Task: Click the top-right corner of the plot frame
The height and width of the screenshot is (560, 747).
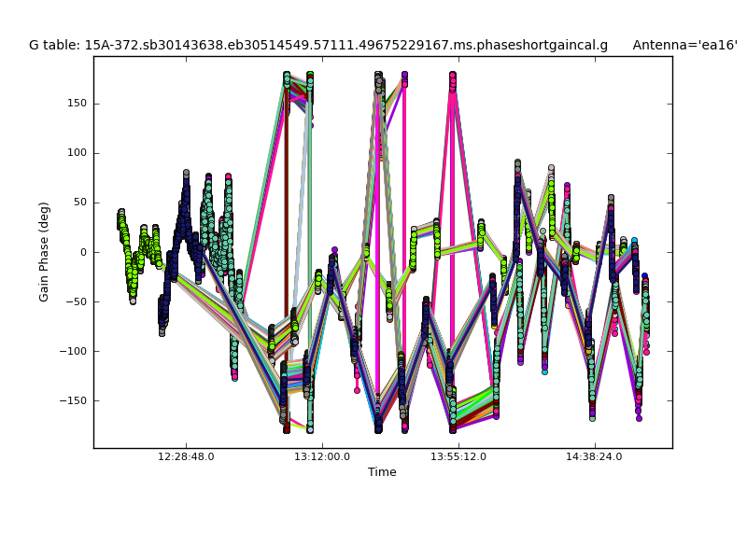Action: coord(672,56)
